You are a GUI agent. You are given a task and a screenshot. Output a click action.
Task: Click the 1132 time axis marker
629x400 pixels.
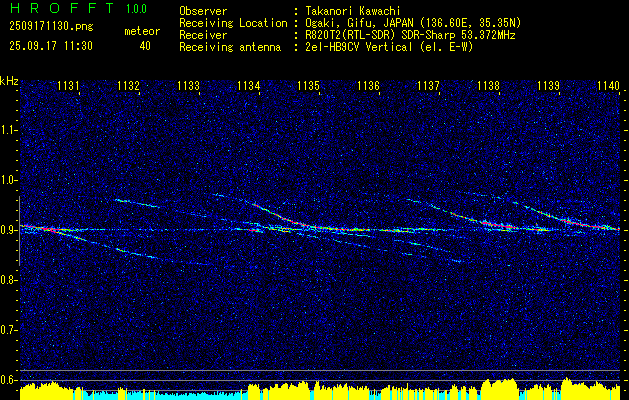pos(128,85)
